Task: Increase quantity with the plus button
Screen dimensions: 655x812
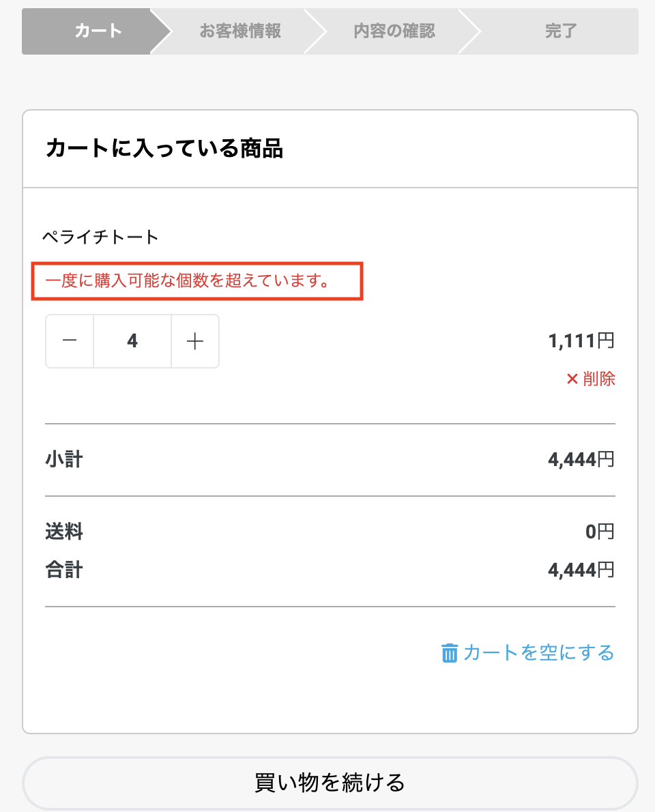Action: pyautogui.click(x=195, y=341)
